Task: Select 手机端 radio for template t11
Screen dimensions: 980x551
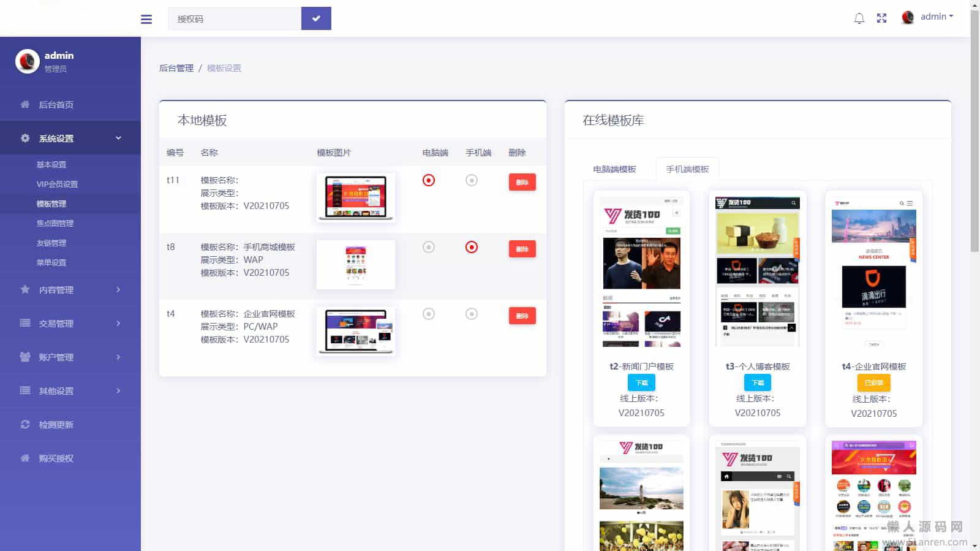Action: click(472, 180)
